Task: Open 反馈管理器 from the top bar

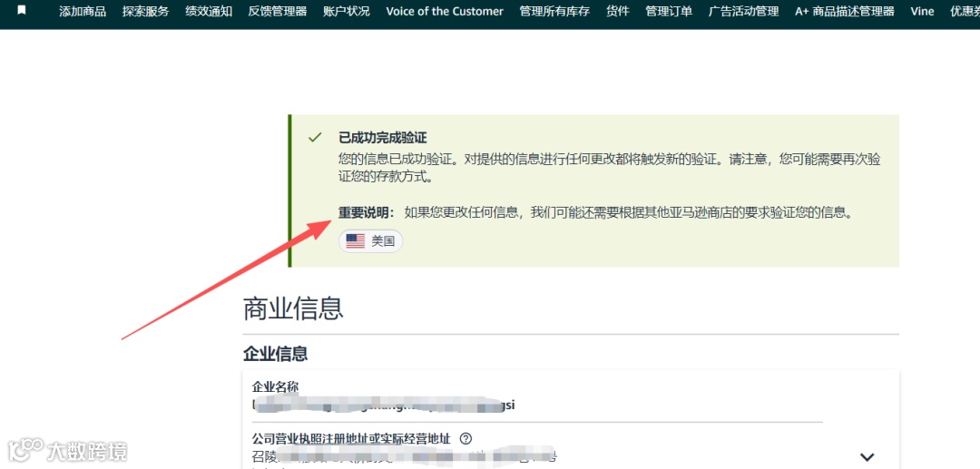Action: (278, 11)
